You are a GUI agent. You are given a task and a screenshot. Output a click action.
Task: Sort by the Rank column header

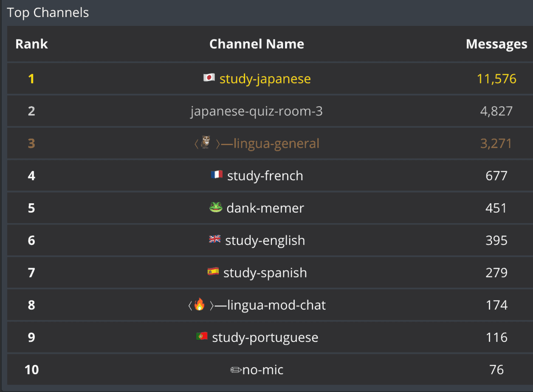coord(31,44)
